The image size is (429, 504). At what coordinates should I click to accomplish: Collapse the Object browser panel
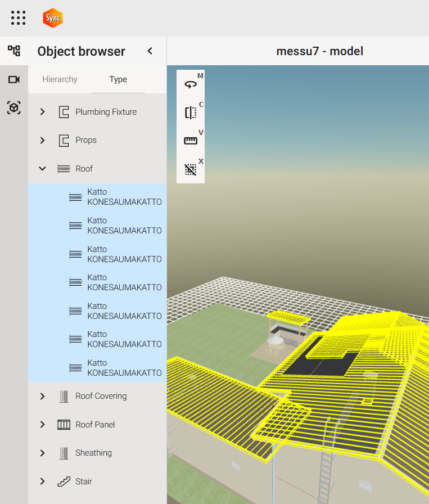click(150, 51)
